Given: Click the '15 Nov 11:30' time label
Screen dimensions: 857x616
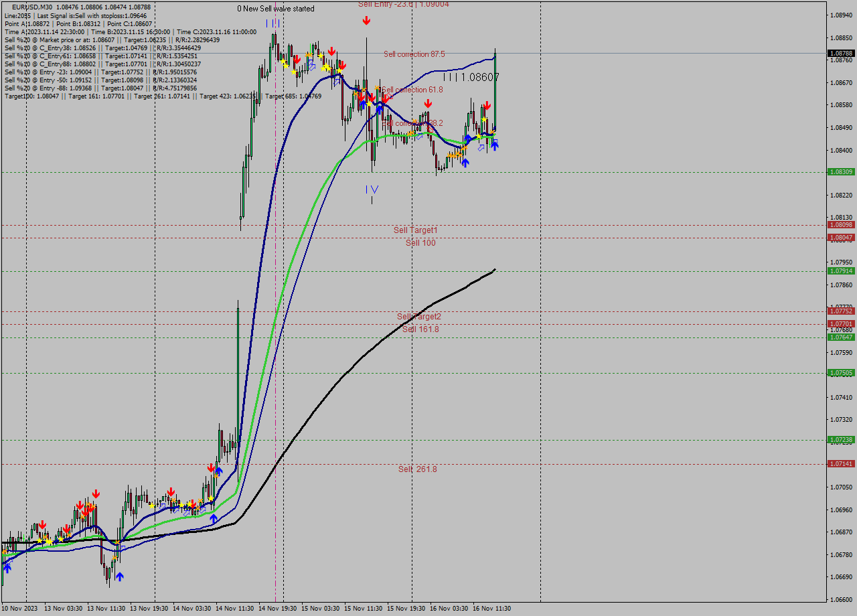Looking at the screenshot, I should [x=364, y=609].
